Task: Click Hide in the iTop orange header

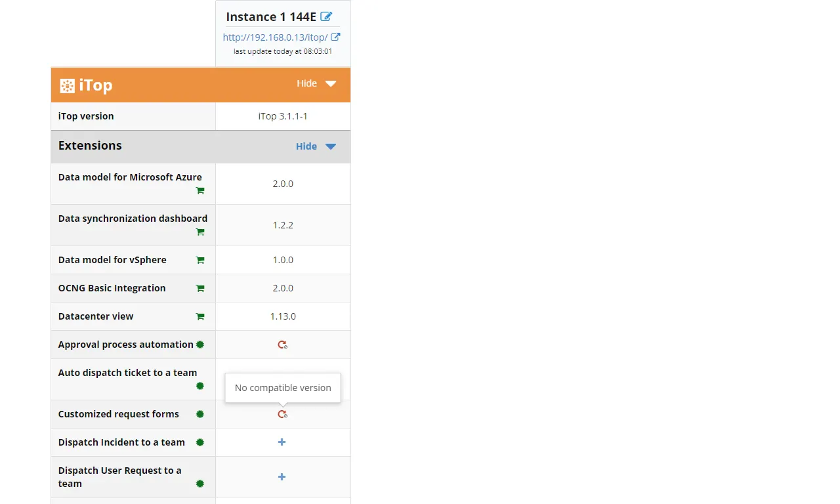Action: click(x=306, y=83)
